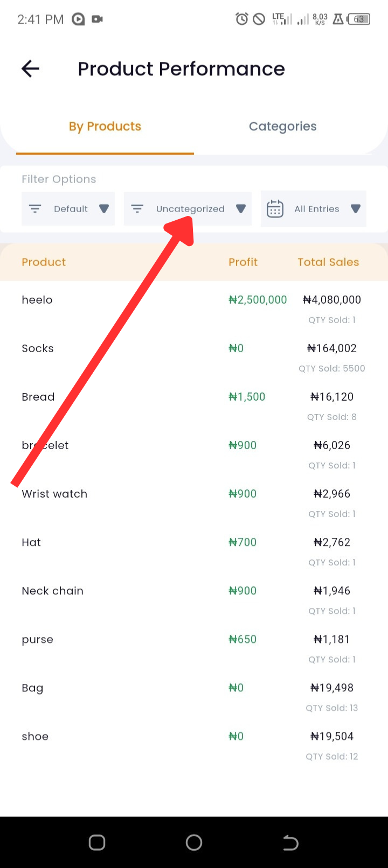This screenshot has width=388, height=868.
Task: Click the filter lines icon beside Default
Action: [35, 208]
